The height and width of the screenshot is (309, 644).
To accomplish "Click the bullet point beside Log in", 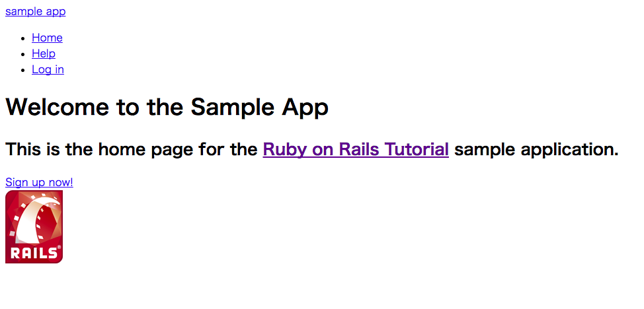I will (x=24, y=70).
